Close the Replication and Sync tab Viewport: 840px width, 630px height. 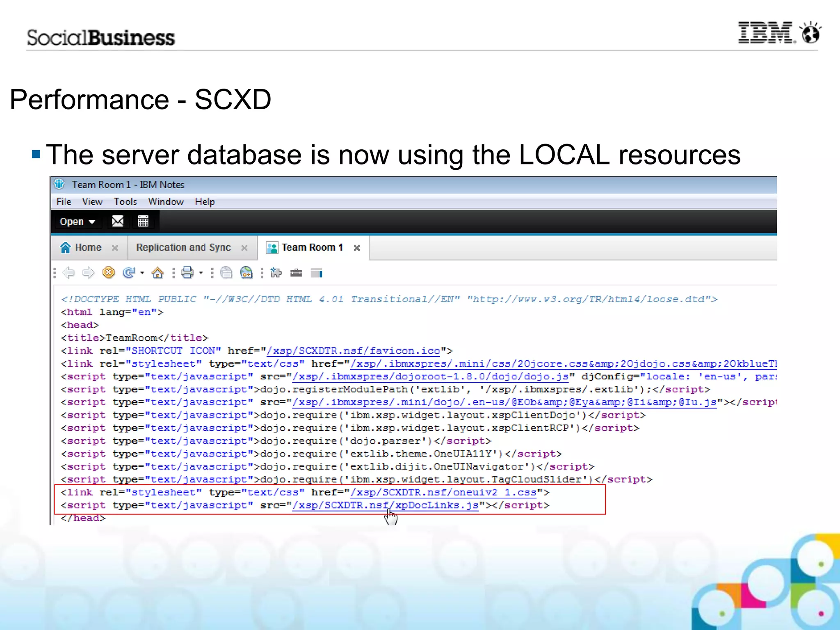click(x=244, y=248)
